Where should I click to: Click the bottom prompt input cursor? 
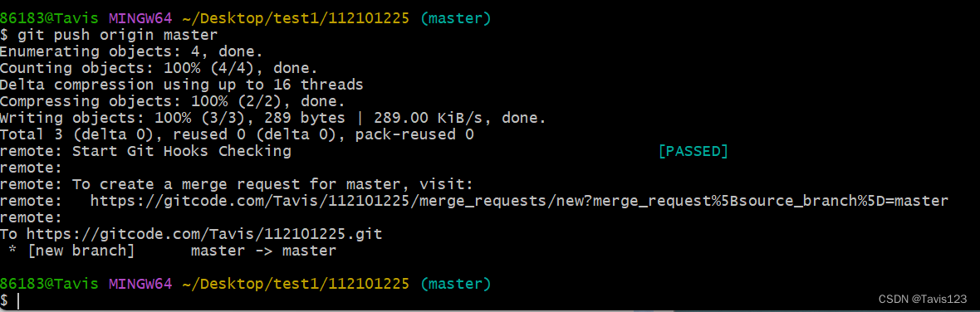click(x=19, y=301)
